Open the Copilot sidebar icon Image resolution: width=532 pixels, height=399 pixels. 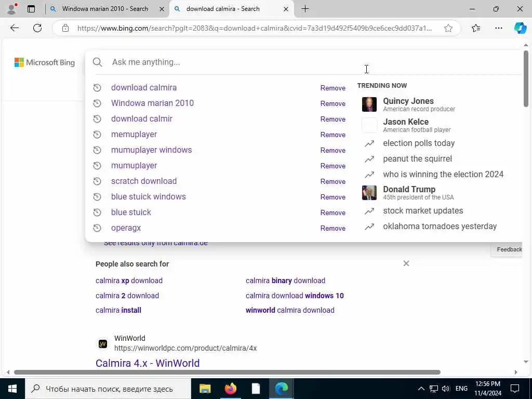point(520,28)
